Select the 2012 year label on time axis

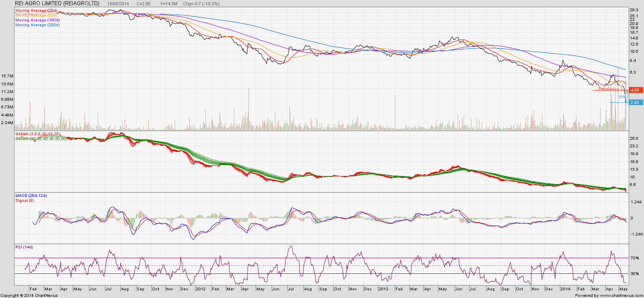(x=200, y=289)
